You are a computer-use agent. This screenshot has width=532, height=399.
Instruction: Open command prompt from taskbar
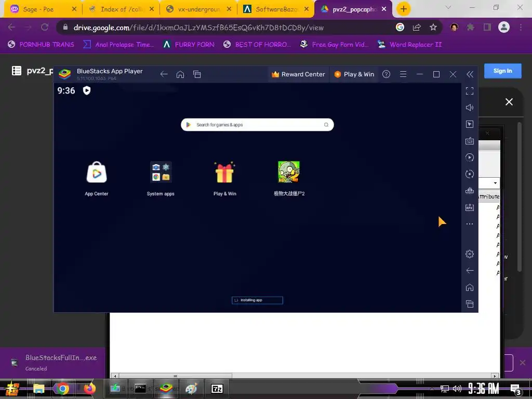(140, 389)
